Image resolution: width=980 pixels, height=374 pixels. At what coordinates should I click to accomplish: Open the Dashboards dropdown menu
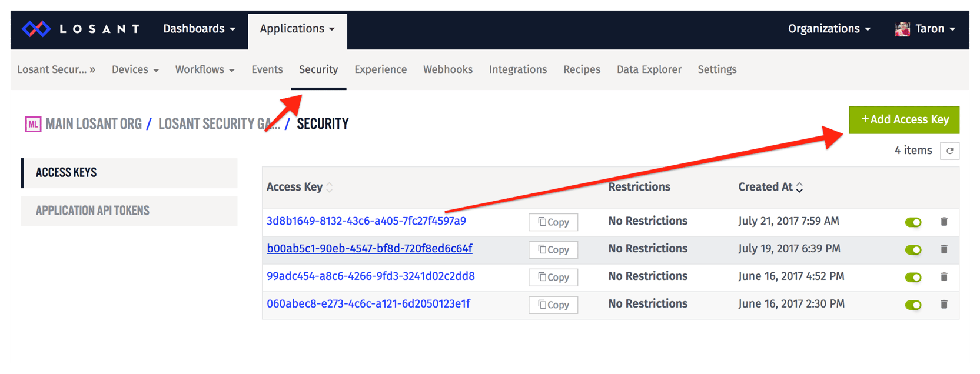pyautogui.click(x=199, y=29)
